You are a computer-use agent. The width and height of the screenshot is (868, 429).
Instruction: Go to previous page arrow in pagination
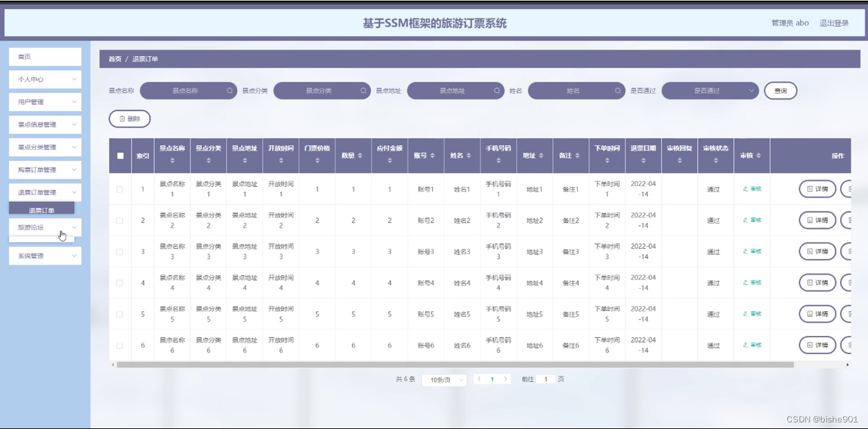[480, 379]
